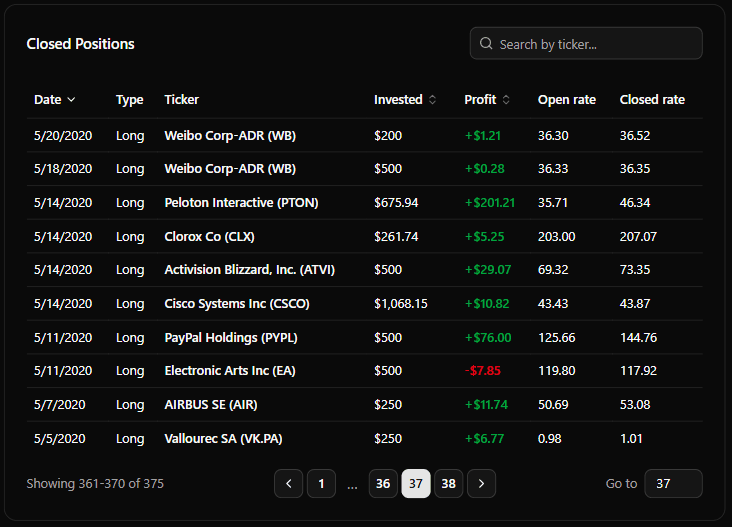Screen dimensions: 732x527
Task: Click the 144.76 closed rate value
Action: 638,337
